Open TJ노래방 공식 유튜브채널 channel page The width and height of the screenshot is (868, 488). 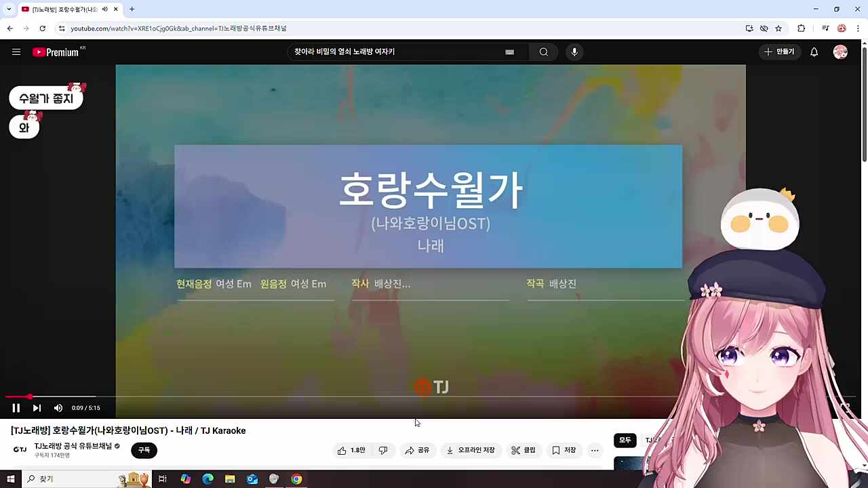pyautogui.click(x=73, y=446)
